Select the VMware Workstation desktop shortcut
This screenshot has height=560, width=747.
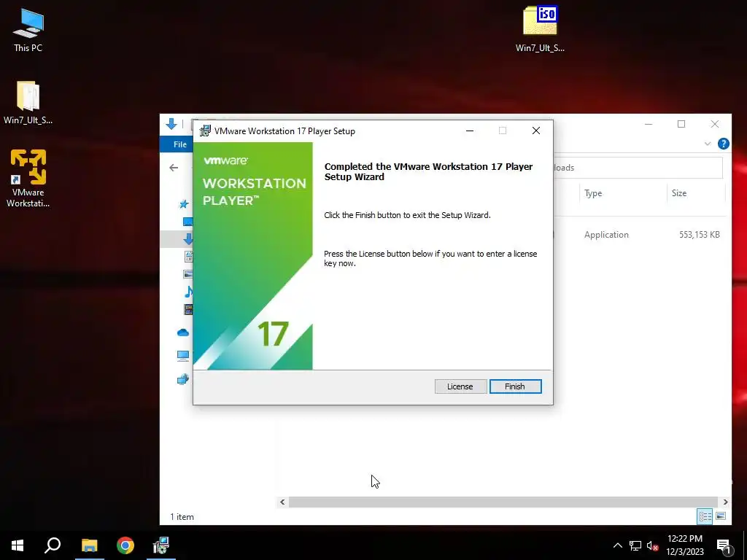click(28, 178)
